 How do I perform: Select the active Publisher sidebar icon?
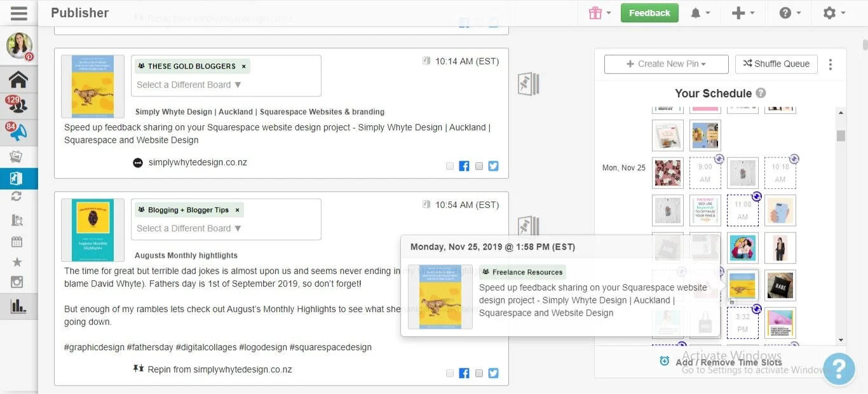(x=17, y=179)
